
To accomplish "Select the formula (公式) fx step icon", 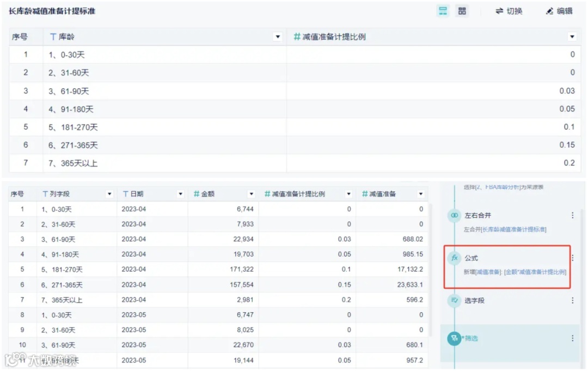I will (x=454, y=258).
